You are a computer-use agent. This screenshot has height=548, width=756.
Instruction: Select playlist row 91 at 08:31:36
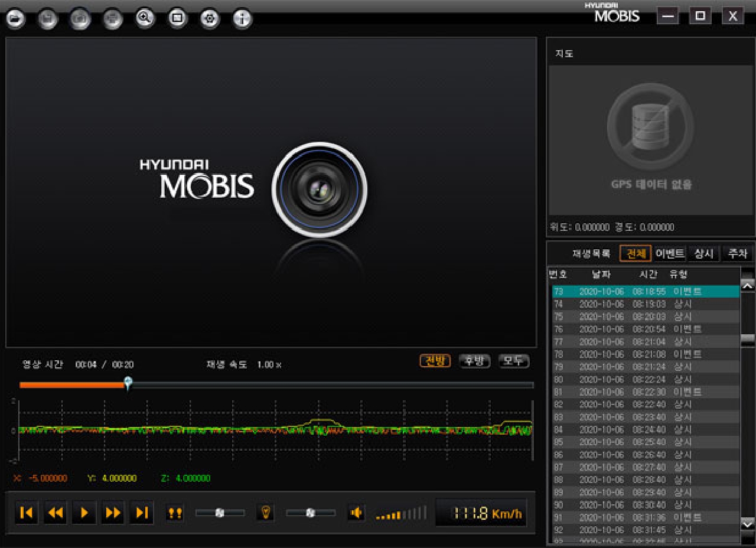point(646,517)
